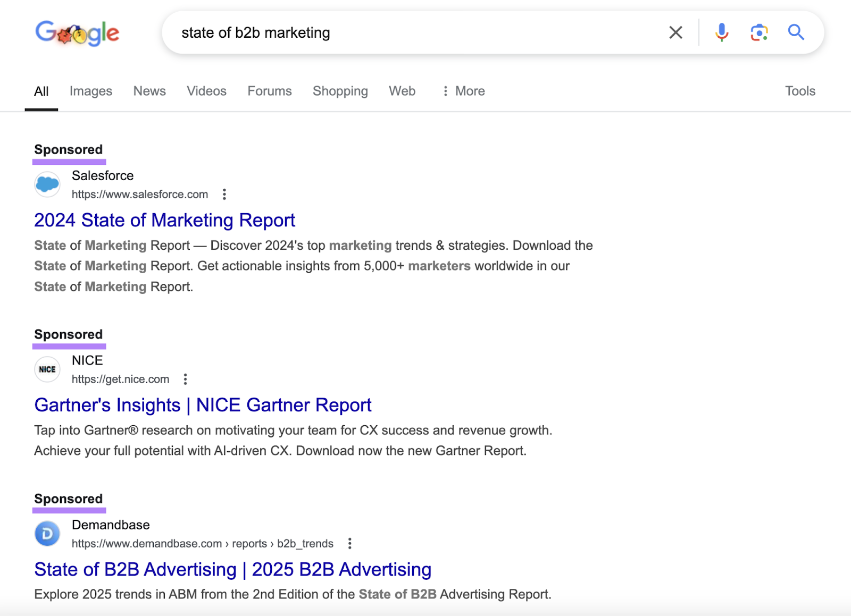This screenshot has width=851, height=616.
Task: Expand the More search filters menu
Action: click(x=464, y=91)
